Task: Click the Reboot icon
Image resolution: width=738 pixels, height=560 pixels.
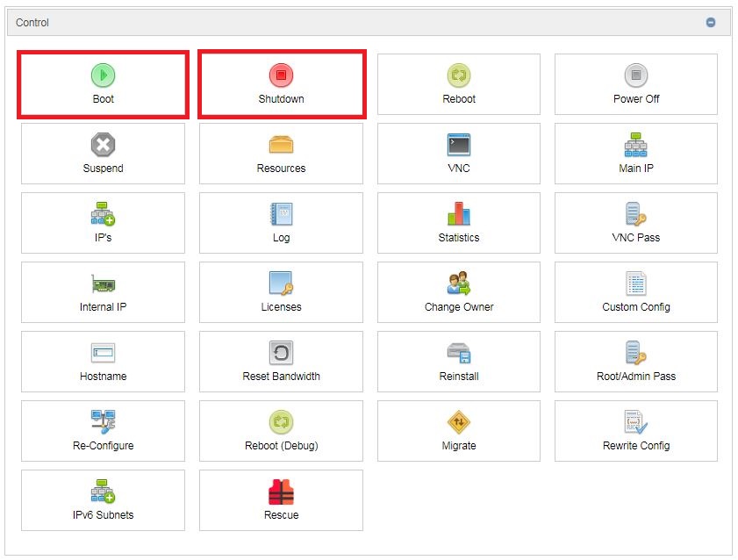Action: [459, 75]
